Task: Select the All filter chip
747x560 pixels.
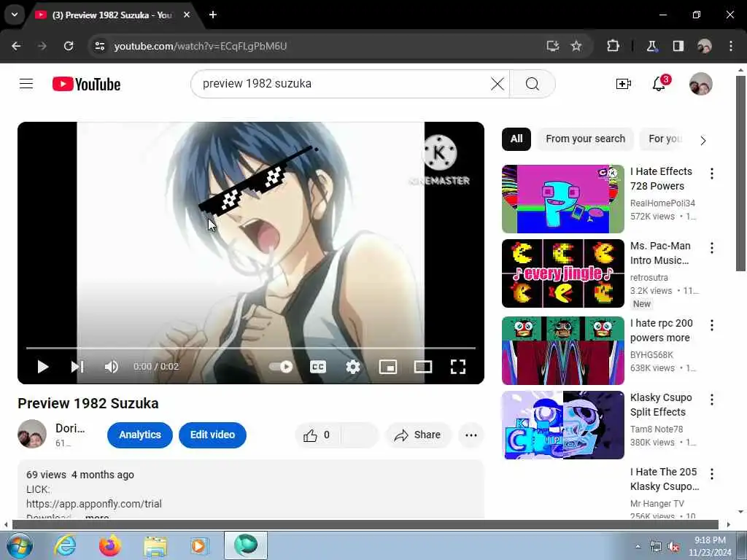Action: click(x=516, y=139)
